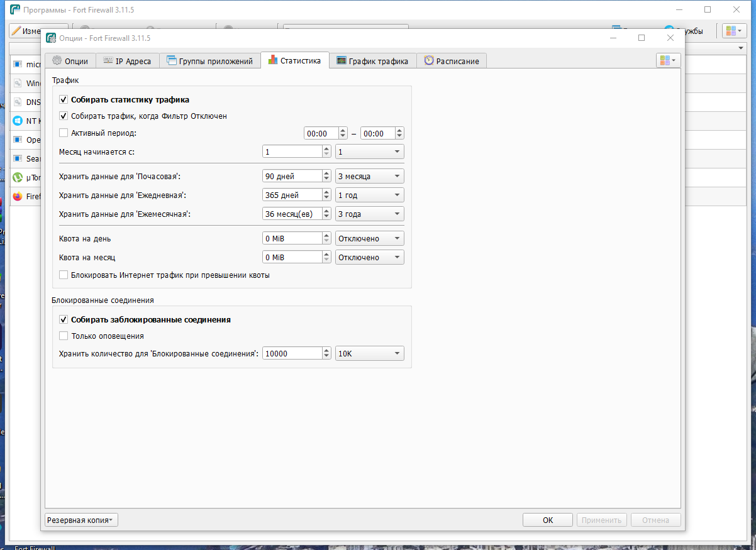
Task: Click the OK button
Action: click(548, 520)
